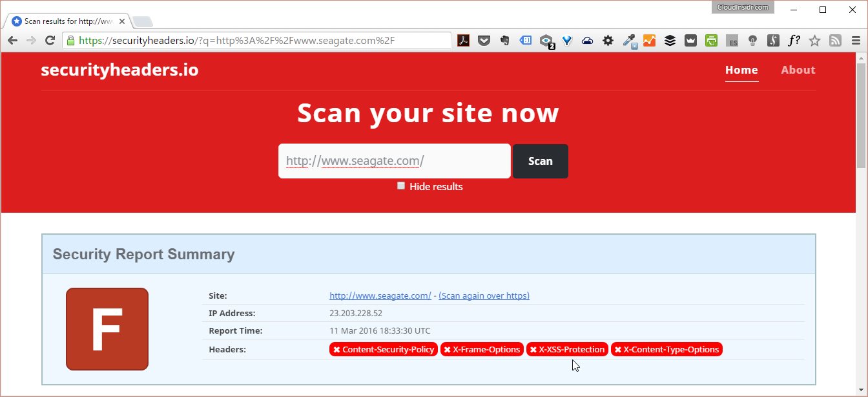Click the green printer extension icon
This screenshot has width=868, height=397.
[711, 41]
